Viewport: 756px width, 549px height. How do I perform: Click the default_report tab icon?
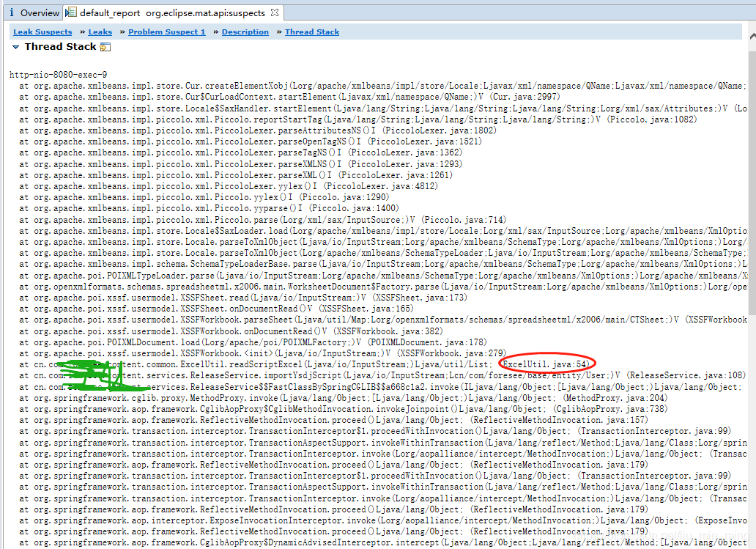tap(71, 12)
